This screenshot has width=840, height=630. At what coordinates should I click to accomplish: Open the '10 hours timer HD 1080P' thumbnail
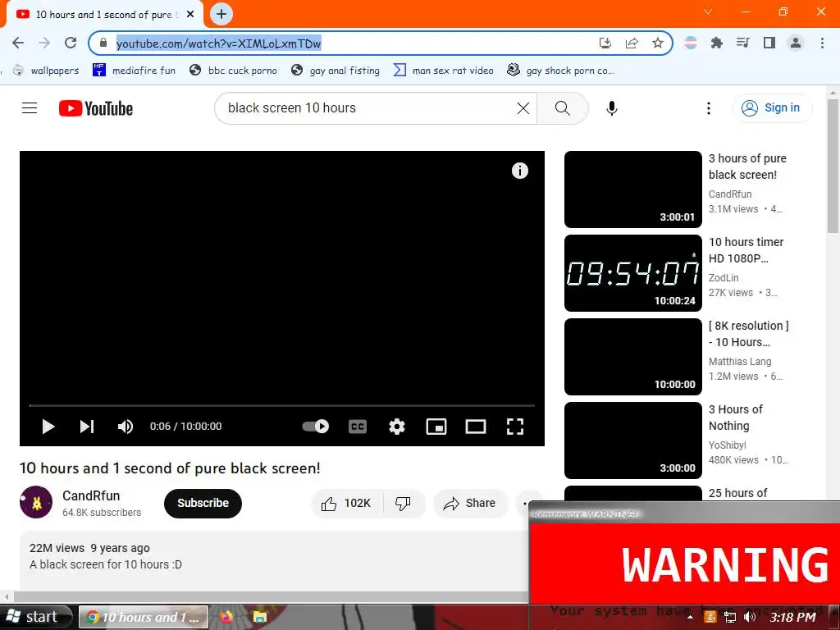coord(633,273)
